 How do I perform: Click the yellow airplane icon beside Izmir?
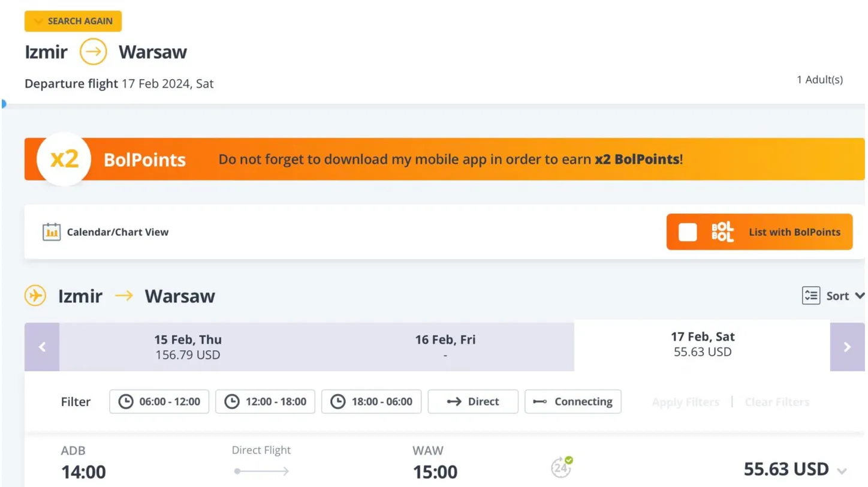tap(35, 296)
